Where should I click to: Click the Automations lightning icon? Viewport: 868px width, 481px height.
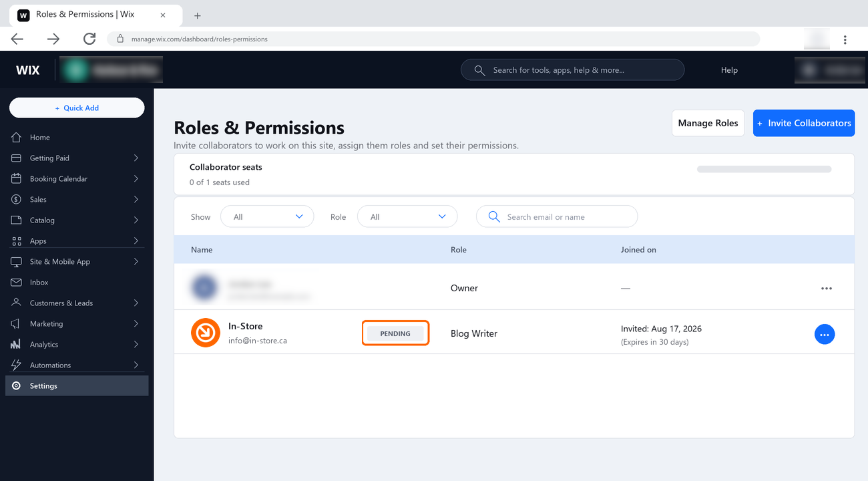[x=17, y=365]
